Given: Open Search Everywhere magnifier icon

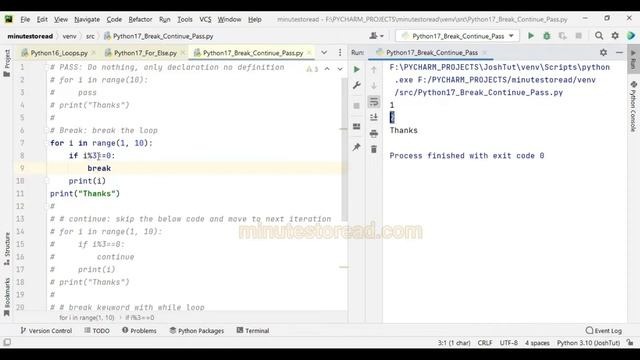Looking at the screenshot, I should [x=599, y=36].
